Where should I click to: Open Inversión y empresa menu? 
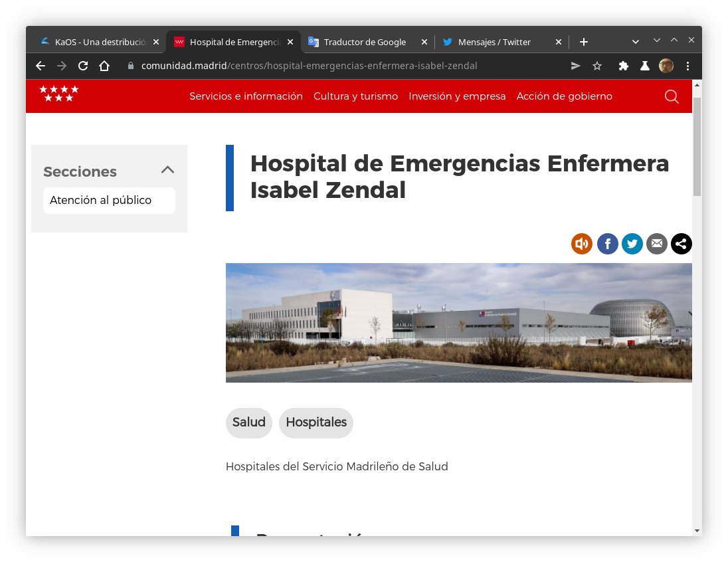457,96
